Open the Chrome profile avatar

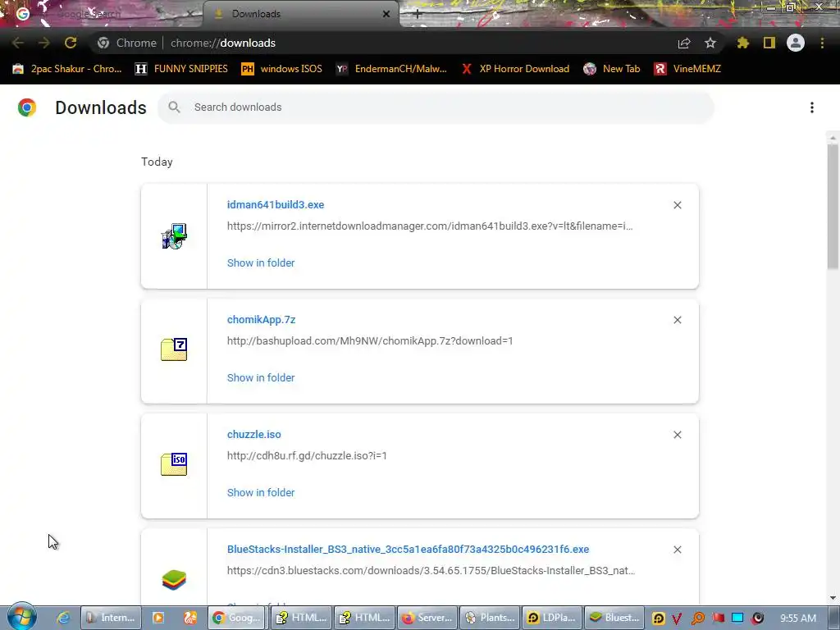796,43
